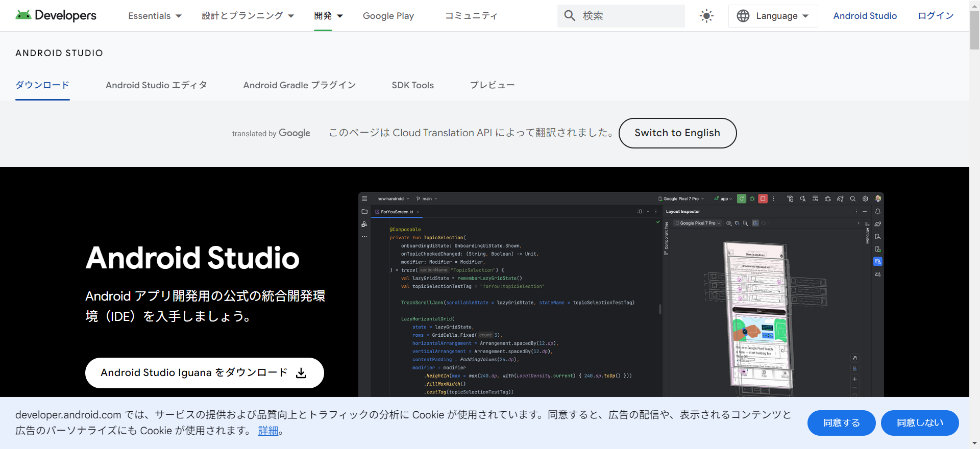
Task: Click the notification bell in IDE screenshot
Action: coord(877,211)
